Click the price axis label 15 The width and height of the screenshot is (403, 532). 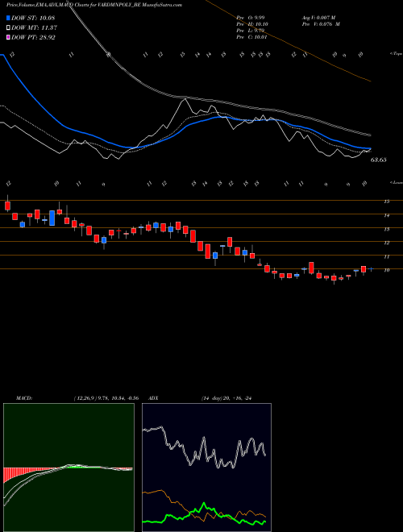[x=386, y=202]
